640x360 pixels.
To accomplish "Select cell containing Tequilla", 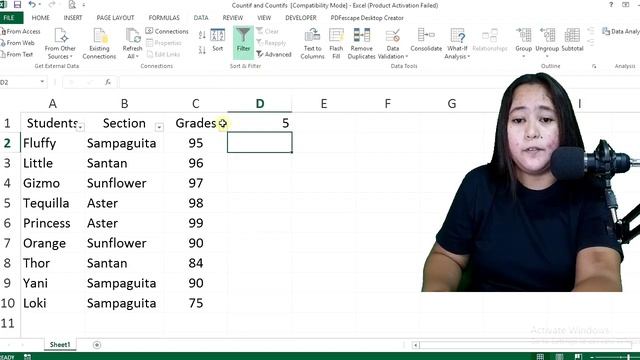I will [52, 203].
